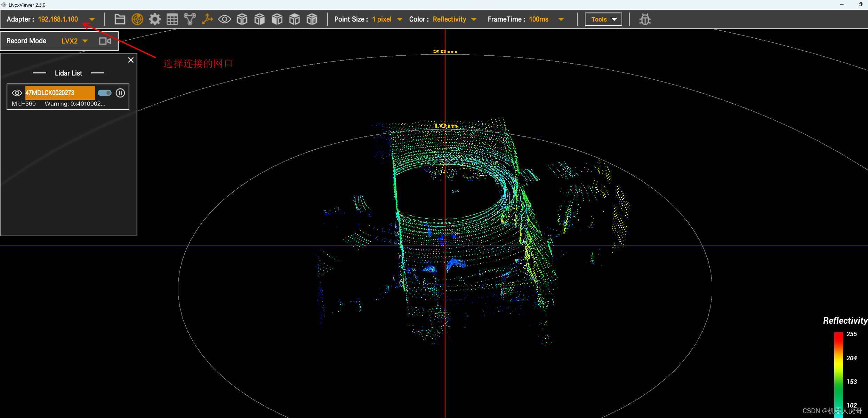Pause the Mid-360 lidar stream

click(120, 93)
